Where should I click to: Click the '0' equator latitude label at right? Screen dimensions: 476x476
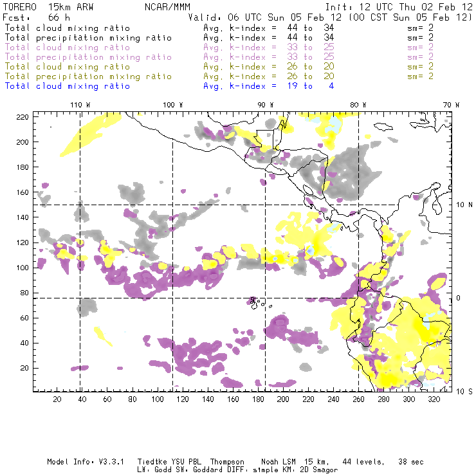coord(459,298)
